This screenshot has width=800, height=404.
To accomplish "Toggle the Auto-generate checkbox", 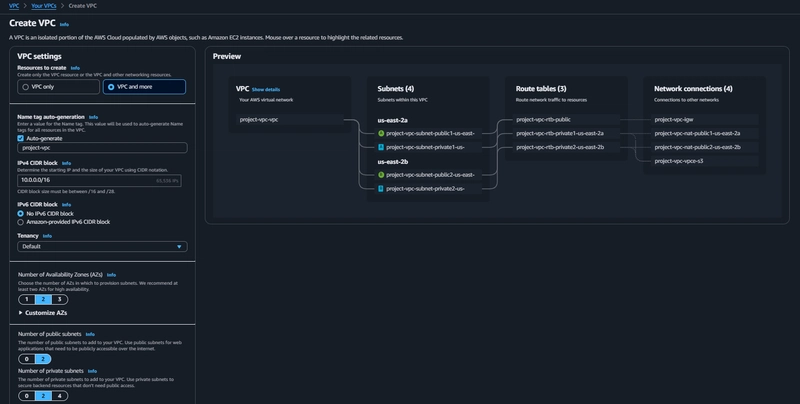I will tap(20, 138).
